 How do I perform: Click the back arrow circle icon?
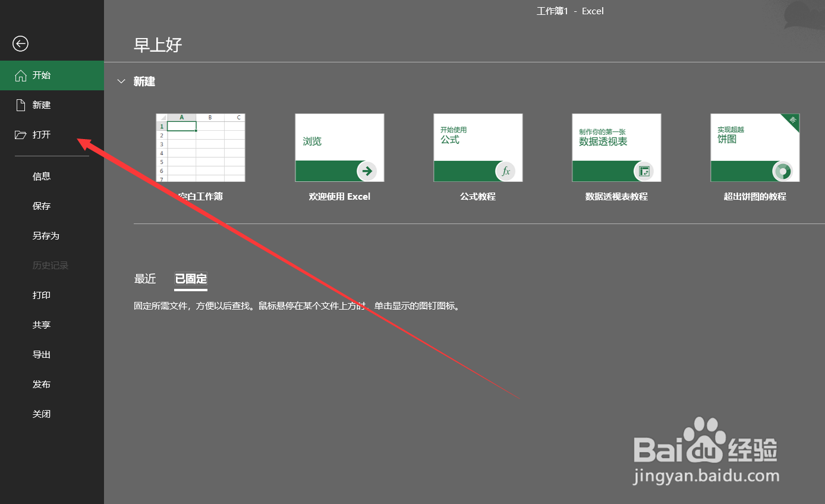coord(20,43)
